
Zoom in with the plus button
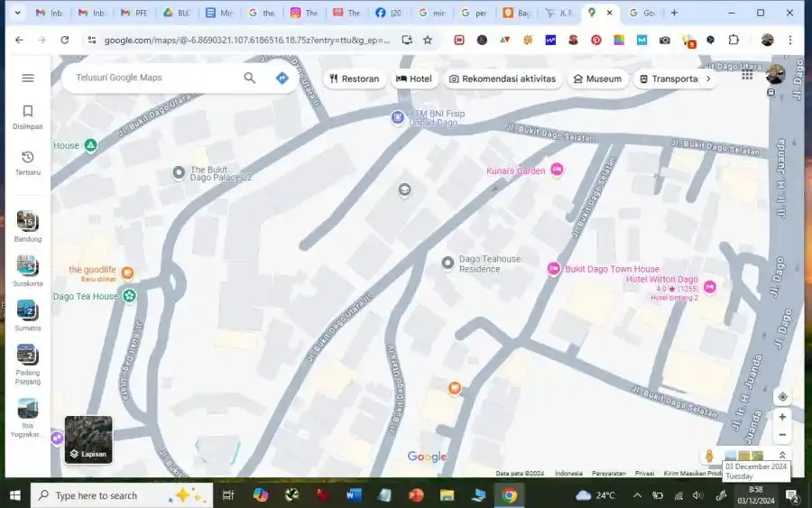pos(782,417)
